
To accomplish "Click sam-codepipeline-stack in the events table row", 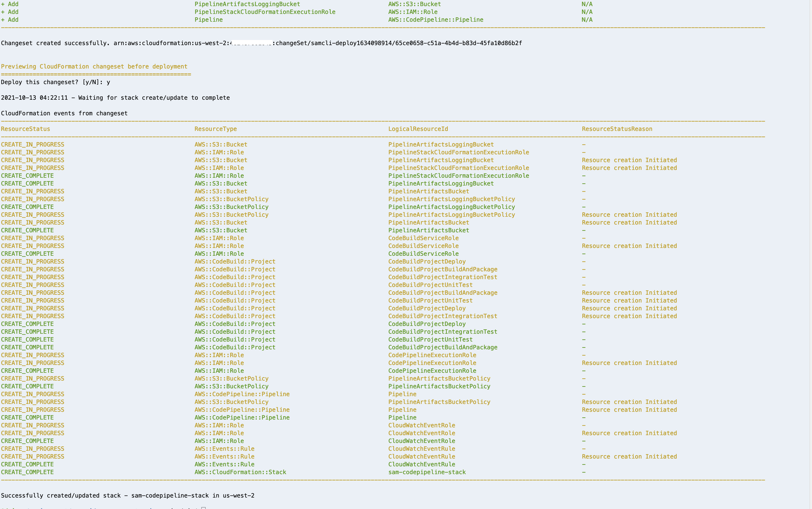I will tap(427, 472).
